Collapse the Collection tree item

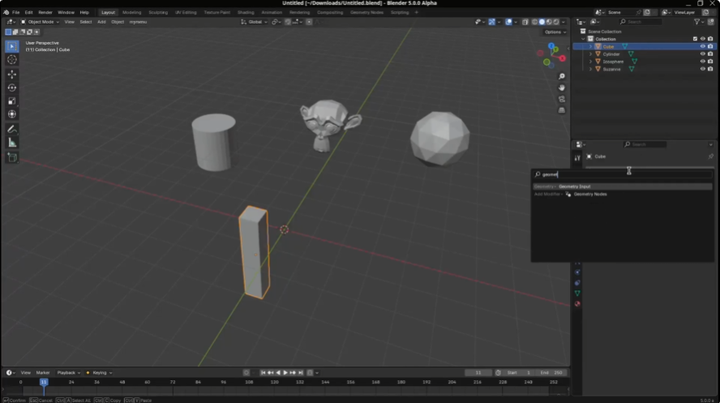pos(584,39)
